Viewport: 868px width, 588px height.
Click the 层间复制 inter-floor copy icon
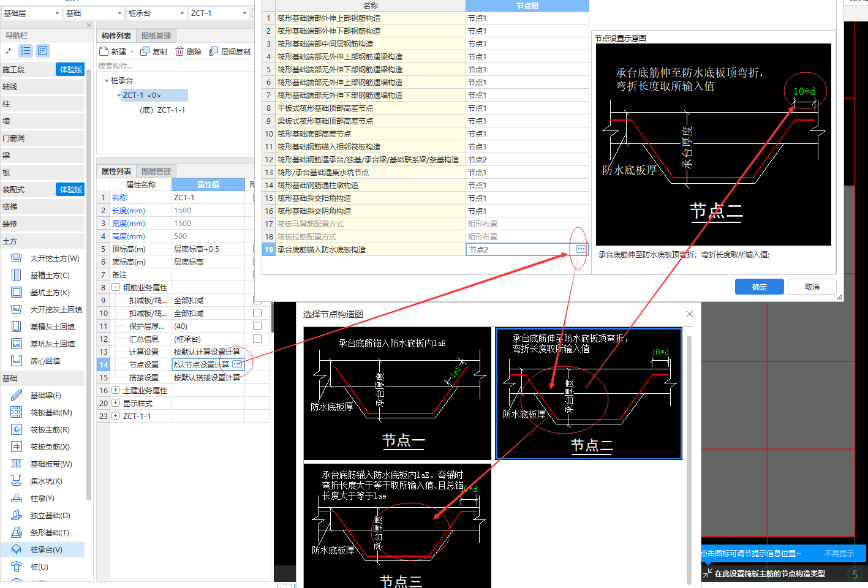tap(213, 51)
